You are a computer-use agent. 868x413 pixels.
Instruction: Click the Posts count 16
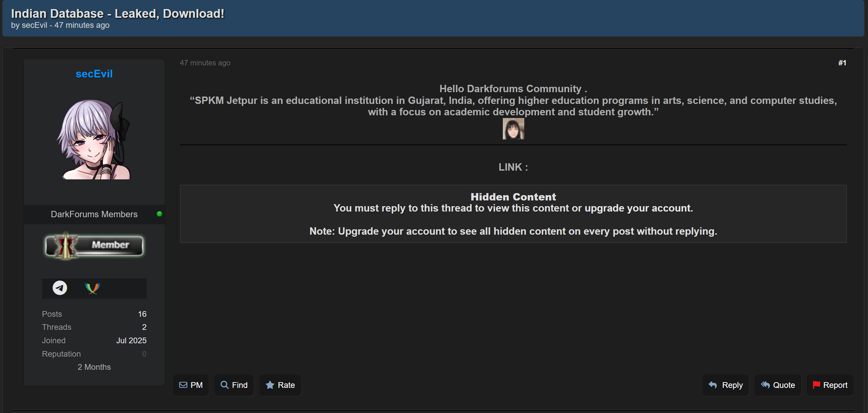coord(142,314)
